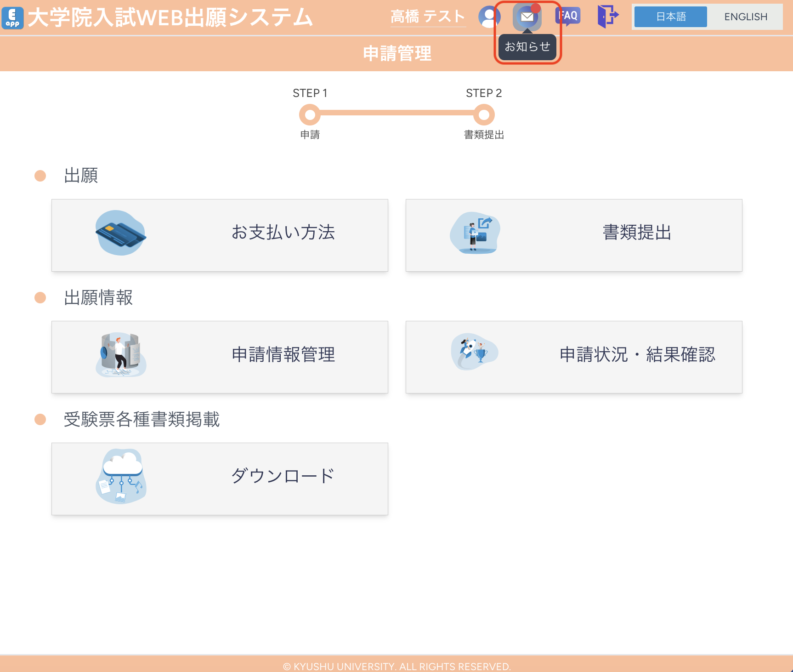Screen dimensions: 793x672
Task: Click the cloud download illustration icon
Action: [x=121, y=477]
